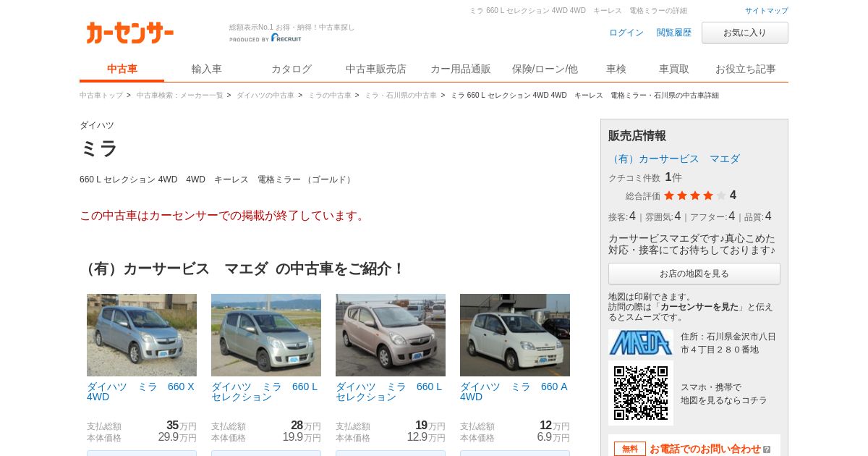Screen dimensions: 868x456
Task: Click ミラ 660 L セレクション link priced 19万円
Action: (x=389, y=392)
